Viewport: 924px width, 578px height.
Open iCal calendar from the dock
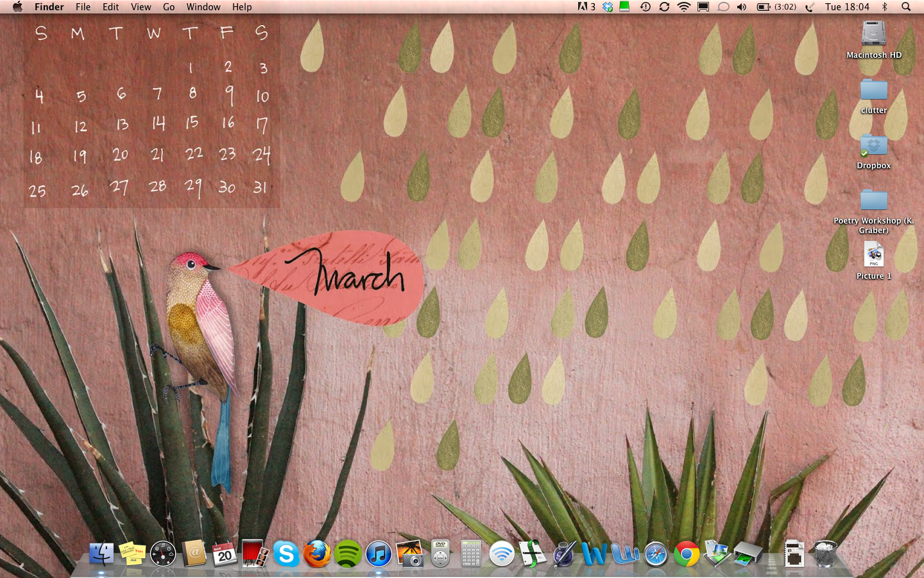[x=225, y=554]
